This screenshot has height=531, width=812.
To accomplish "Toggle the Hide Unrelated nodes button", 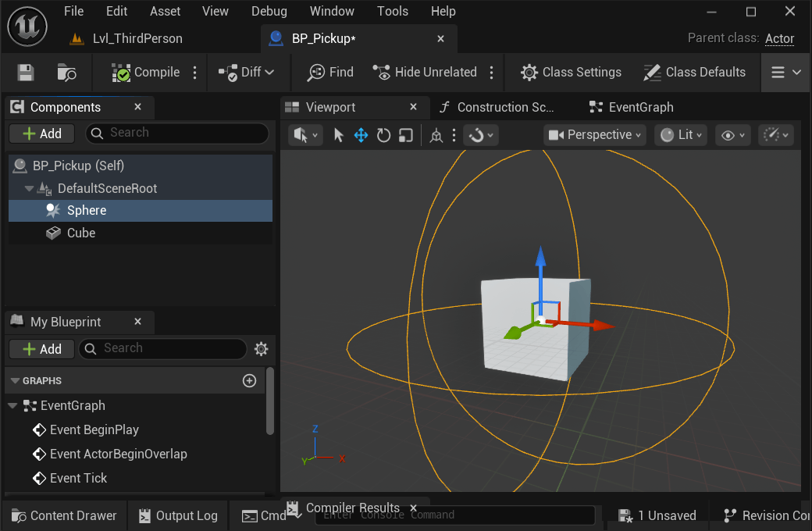I will tap(426, 73).
